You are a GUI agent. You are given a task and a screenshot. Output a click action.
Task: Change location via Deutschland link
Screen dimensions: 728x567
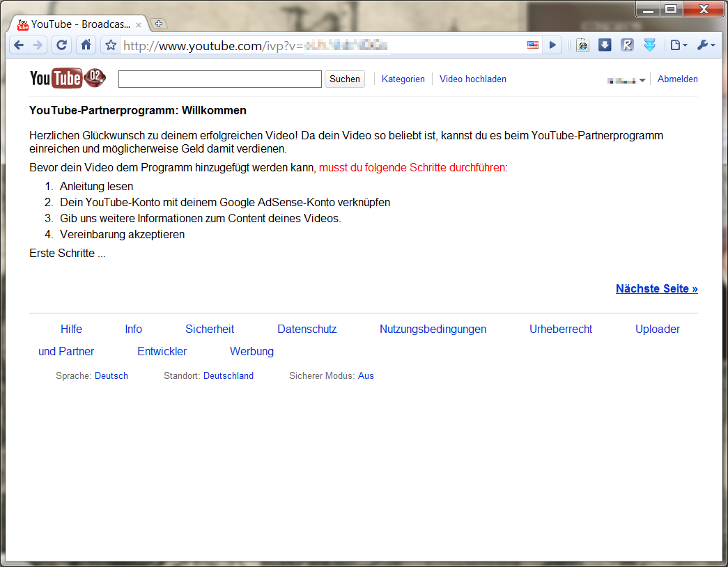tap(229, 375)
